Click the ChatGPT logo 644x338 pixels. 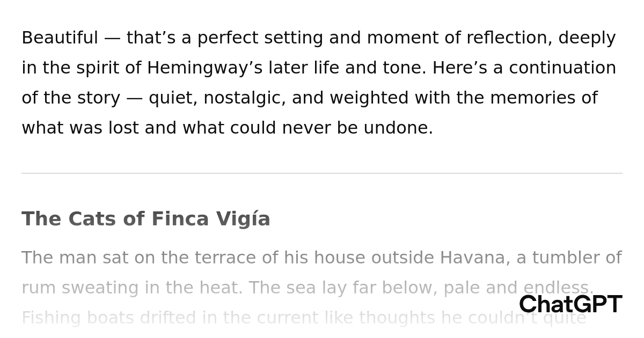[x=570, y=305]
